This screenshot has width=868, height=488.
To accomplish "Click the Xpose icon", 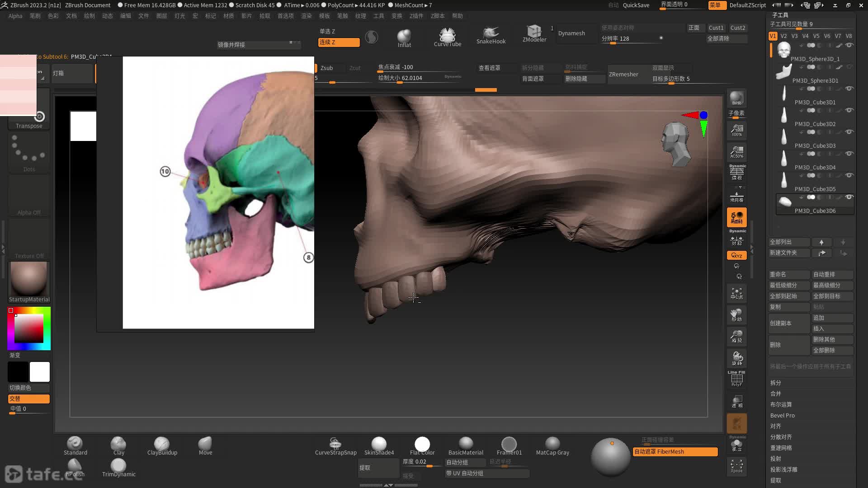I will tap(736, 466).
